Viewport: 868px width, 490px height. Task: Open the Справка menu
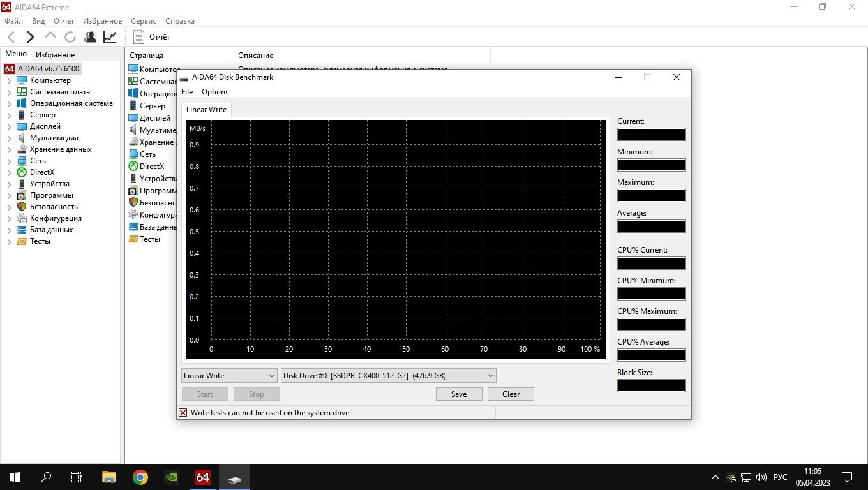(180, 21)
